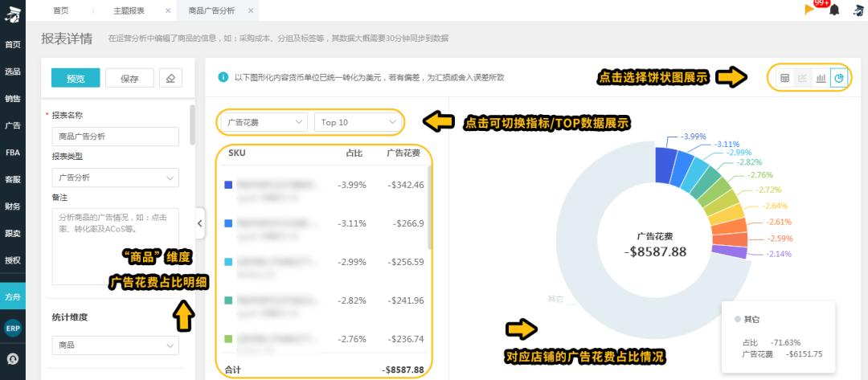The height and width of the screenshot is (380, 868).
Task: Click the green swatch in -2.76% row
Action: tap(228, 338)
